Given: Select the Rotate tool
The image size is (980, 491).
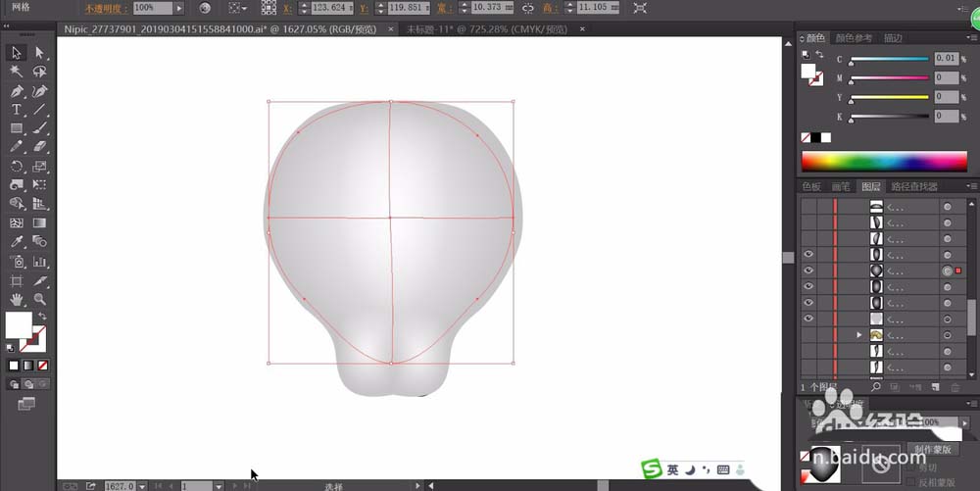Looking at the screenshot, I should click(17, 167).
